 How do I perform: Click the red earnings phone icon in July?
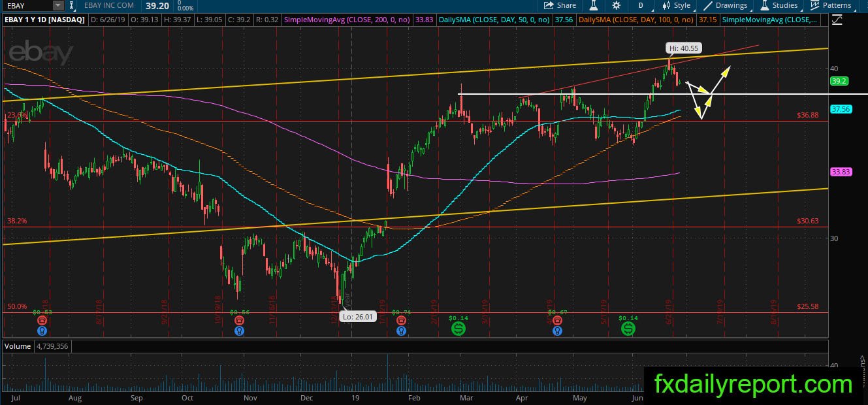[x=42, y=321]
